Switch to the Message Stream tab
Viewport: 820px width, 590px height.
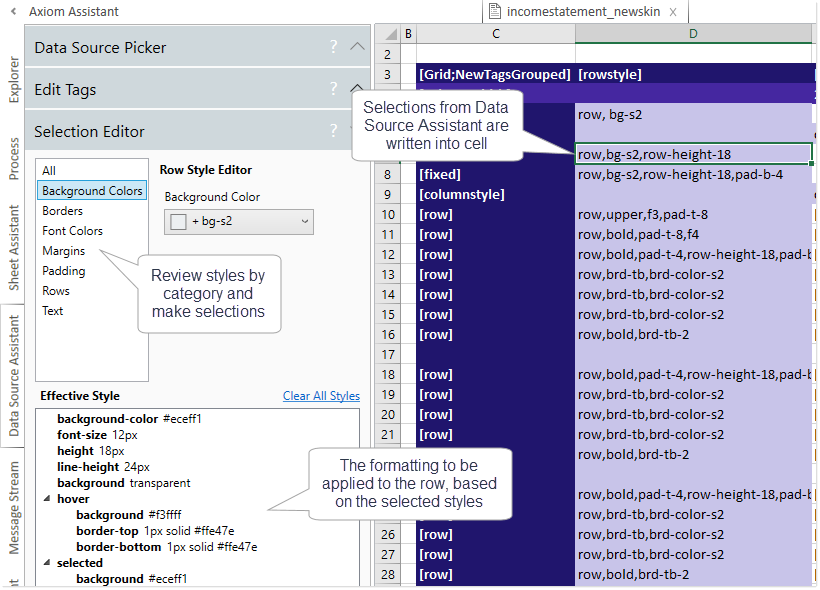coord(14,507)
